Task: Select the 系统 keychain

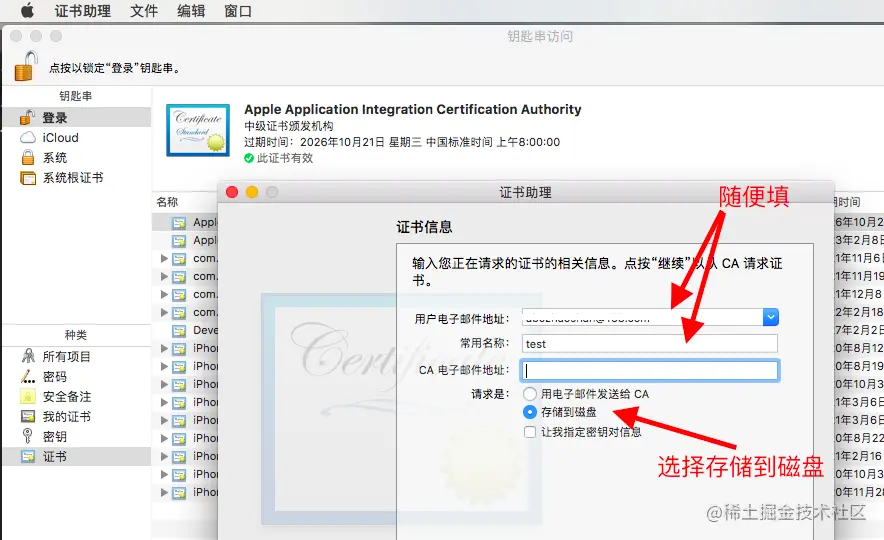Action: [77, 158]
